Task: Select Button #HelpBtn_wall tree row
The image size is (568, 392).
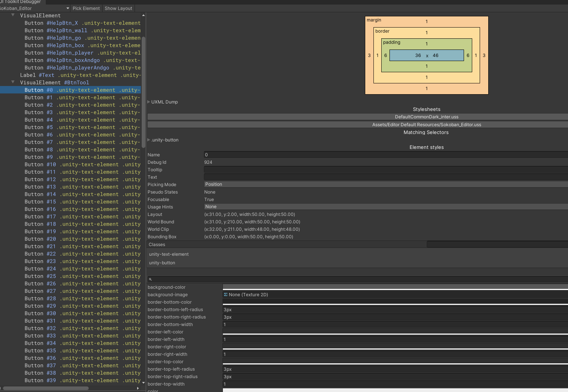Action: coord(70,31)
